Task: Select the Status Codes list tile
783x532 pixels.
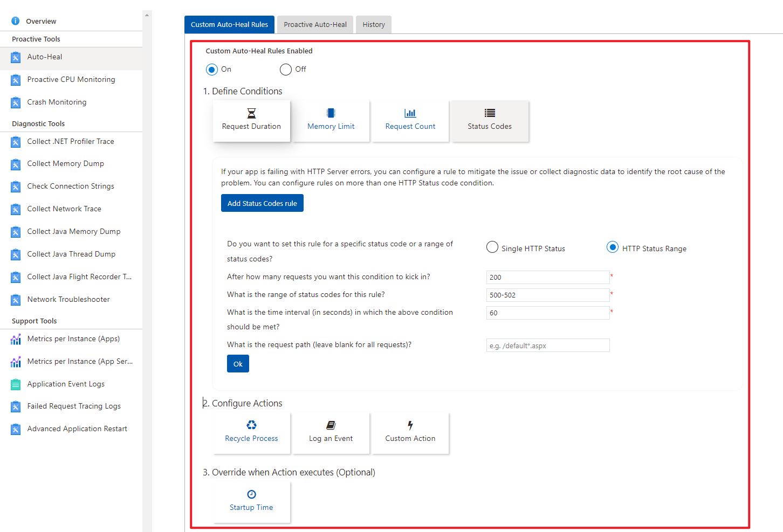Action: click(x=490, y=121)
